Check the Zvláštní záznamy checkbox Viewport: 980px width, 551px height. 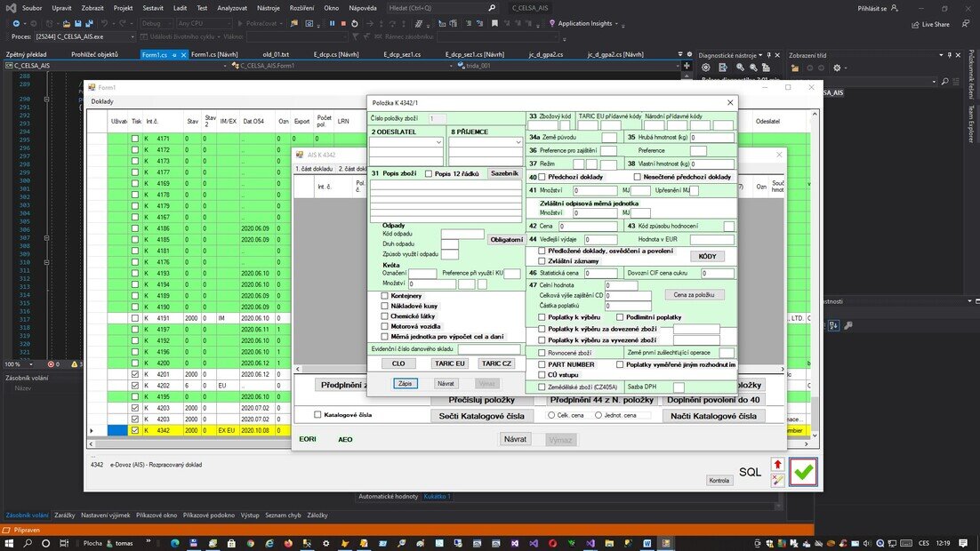[x=542, y=261]
